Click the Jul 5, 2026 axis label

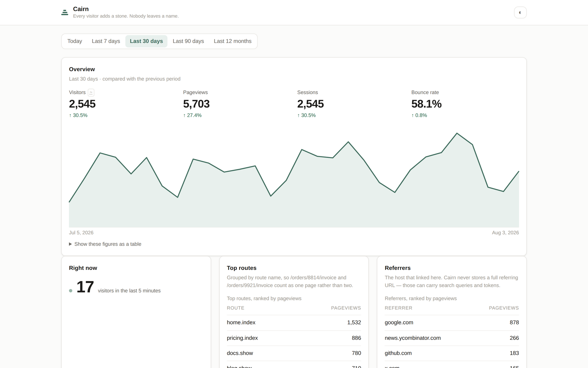pyautogui.click(x=81, y=233)
